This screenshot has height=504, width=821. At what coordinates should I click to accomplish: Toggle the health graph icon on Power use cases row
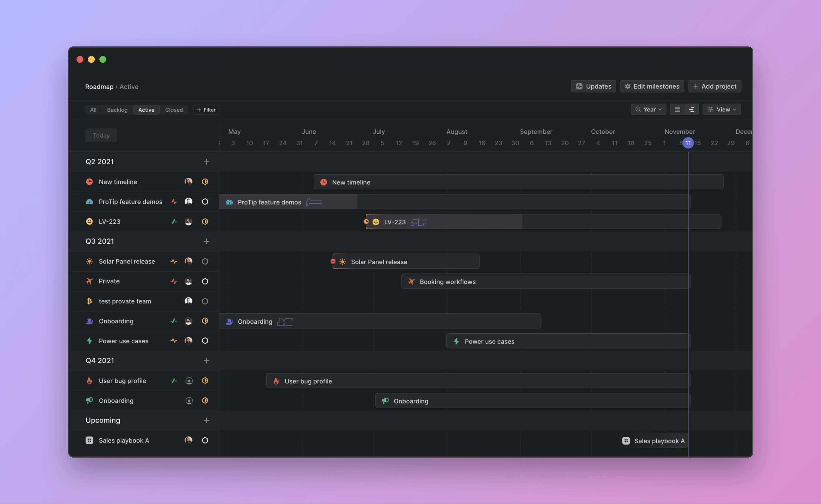(x=174, y=341)
